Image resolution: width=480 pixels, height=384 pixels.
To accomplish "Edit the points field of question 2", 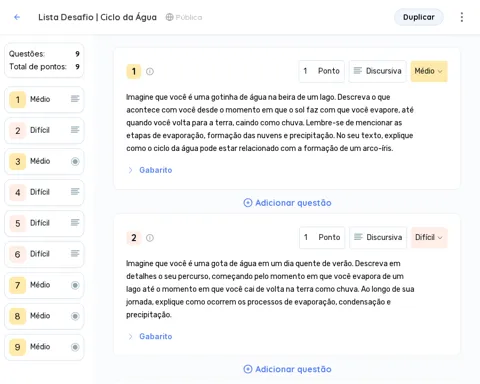I will (x=322, y=237).
